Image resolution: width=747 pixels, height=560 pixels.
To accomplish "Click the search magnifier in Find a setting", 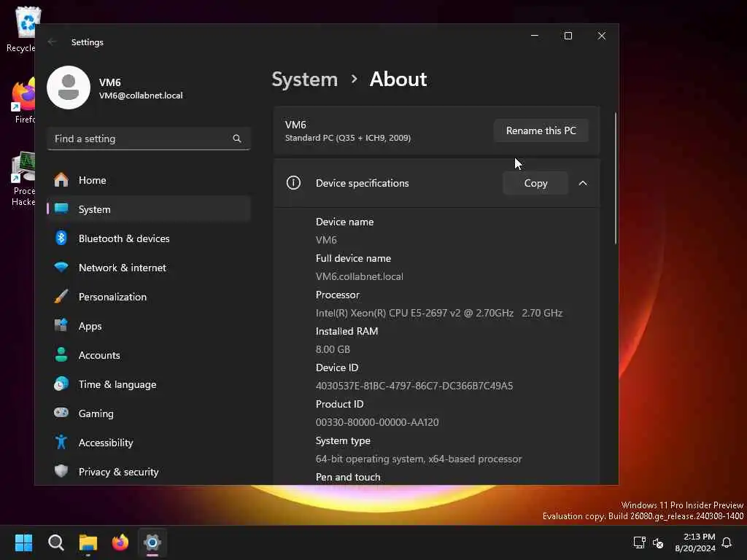I will 237,139.
